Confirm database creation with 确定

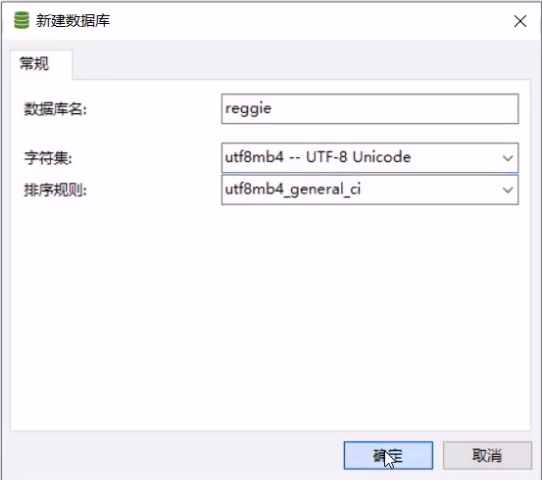click(388, 455)
